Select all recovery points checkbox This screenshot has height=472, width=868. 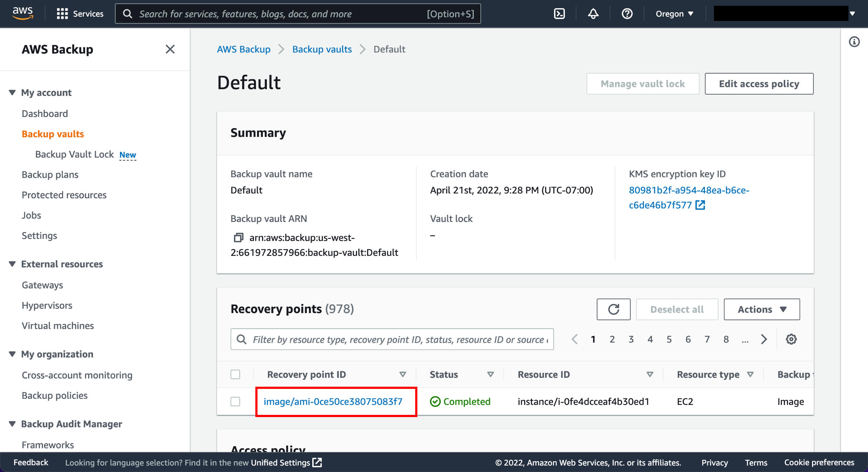point(235,374)
